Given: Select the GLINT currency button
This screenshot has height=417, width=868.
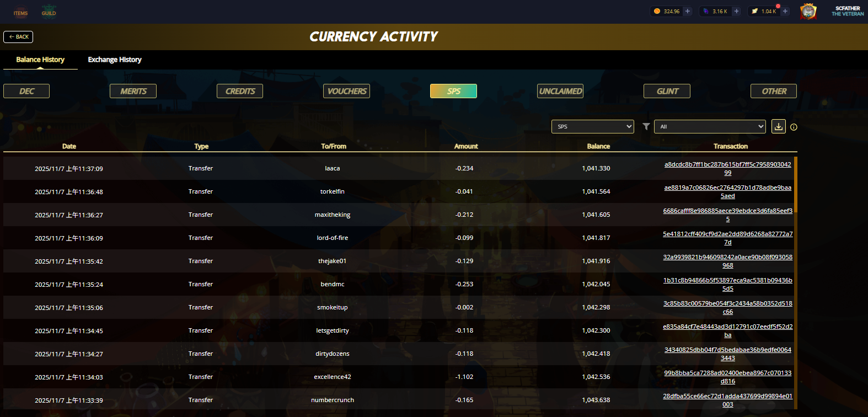Looking at the screenshot, I should pos(667,91).
